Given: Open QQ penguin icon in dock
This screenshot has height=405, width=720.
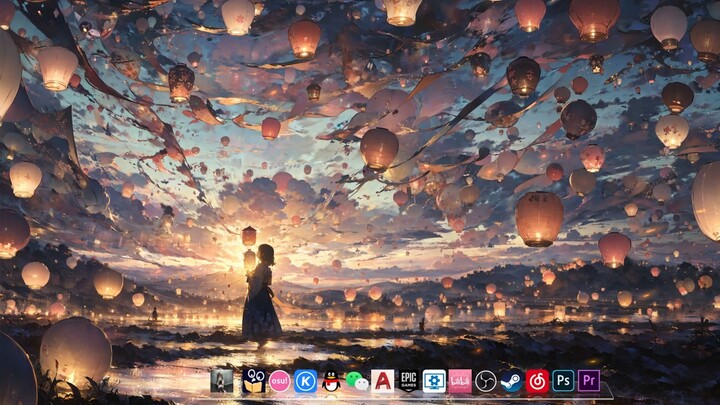Looking at the screenshot, I should [331, 381].
